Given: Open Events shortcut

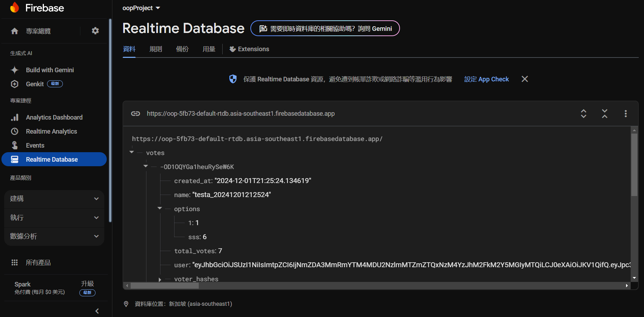Looking at the screenshot, I should click(x=35, y=146).
